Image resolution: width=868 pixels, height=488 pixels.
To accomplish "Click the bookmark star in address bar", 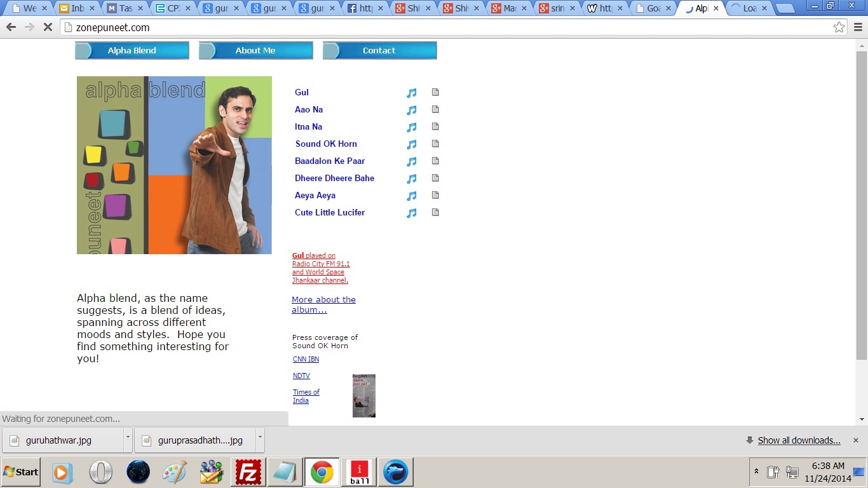I will [x=839, y=27].
